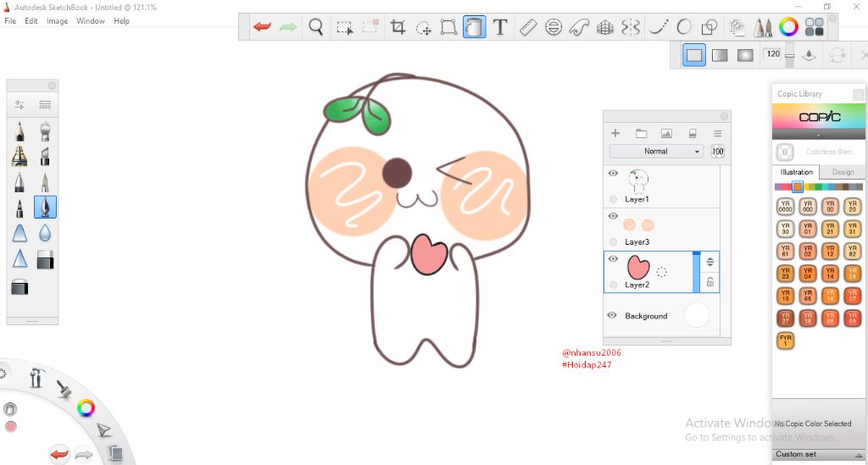This screenshot has height=465, width=868.
Task: Select the Layer3 thumbnail row
Action: point(661,230)
